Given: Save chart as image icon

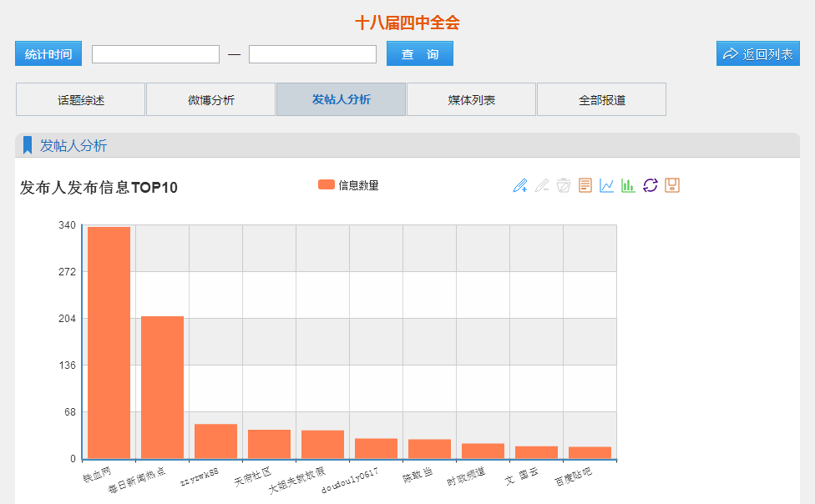Looking at the screenshot, I should click(x=672, y=185).
